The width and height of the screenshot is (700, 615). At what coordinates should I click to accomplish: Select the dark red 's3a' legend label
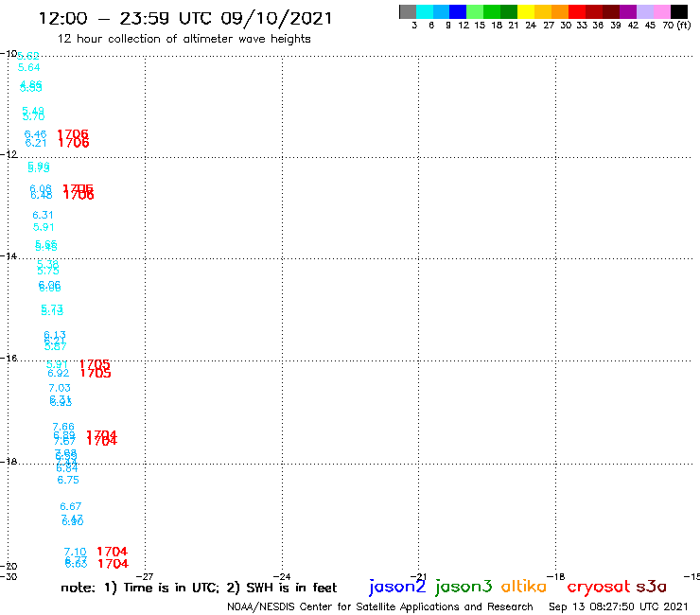pyautogui.click(x=652, y=587)
